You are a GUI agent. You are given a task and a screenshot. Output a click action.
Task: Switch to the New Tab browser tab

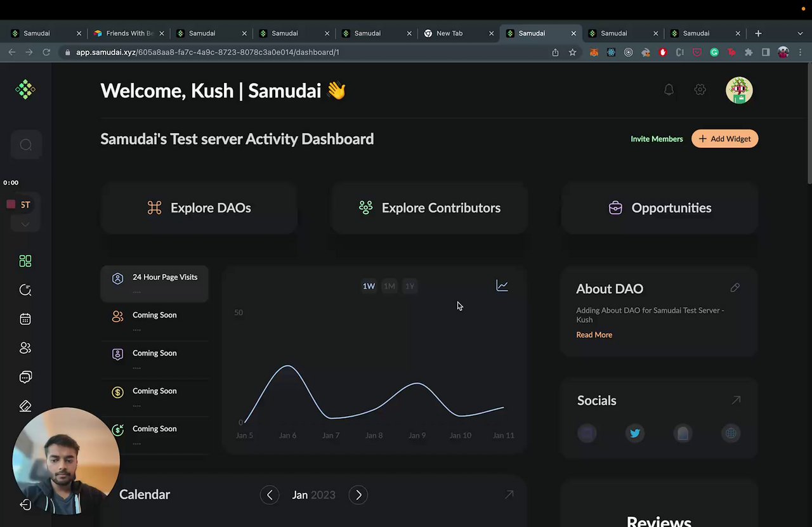[459, 33]
